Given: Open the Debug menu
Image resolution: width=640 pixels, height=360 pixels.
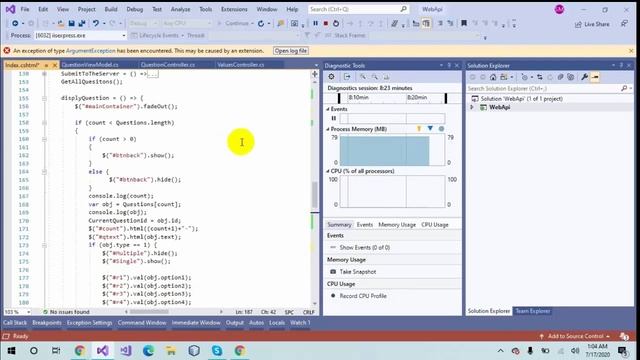Looking at the screenshot, I should (x=134, y=9).
